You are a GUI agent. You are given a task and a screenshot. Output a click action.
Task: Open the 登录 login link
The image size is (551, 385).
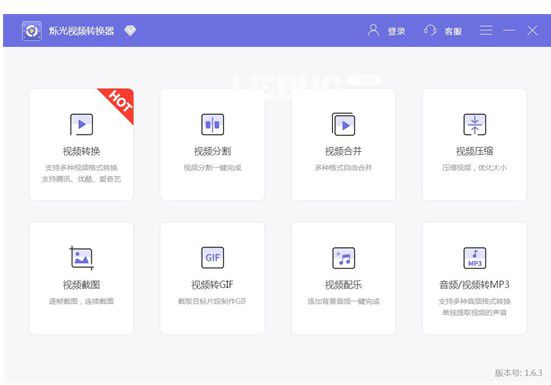pos(396,31)
